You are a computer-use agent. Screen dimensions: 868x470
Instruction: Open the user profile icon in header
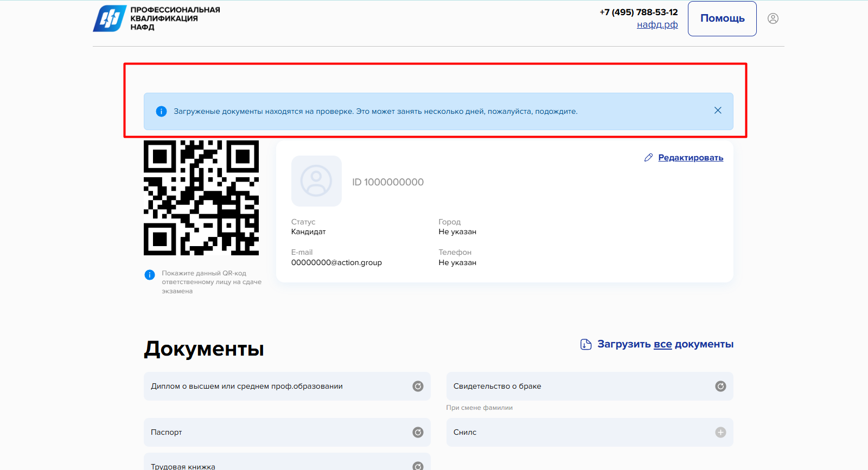click(773, 18)
